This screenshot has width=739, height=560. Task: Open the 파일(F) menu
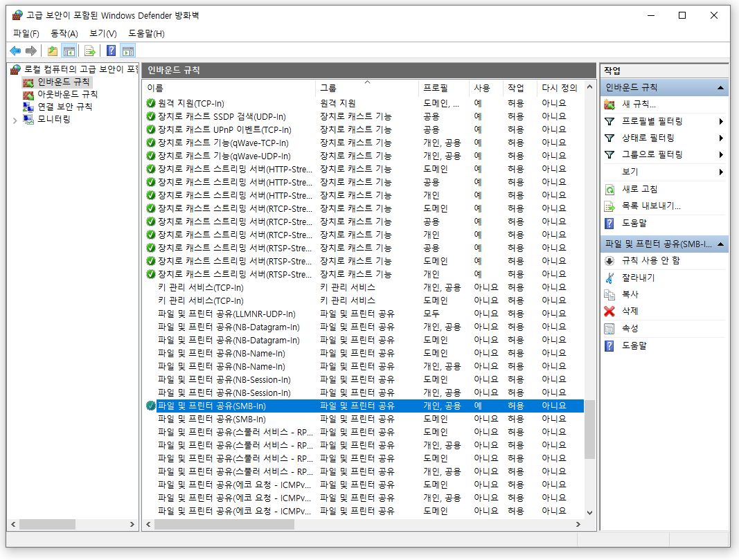(26, 33)
